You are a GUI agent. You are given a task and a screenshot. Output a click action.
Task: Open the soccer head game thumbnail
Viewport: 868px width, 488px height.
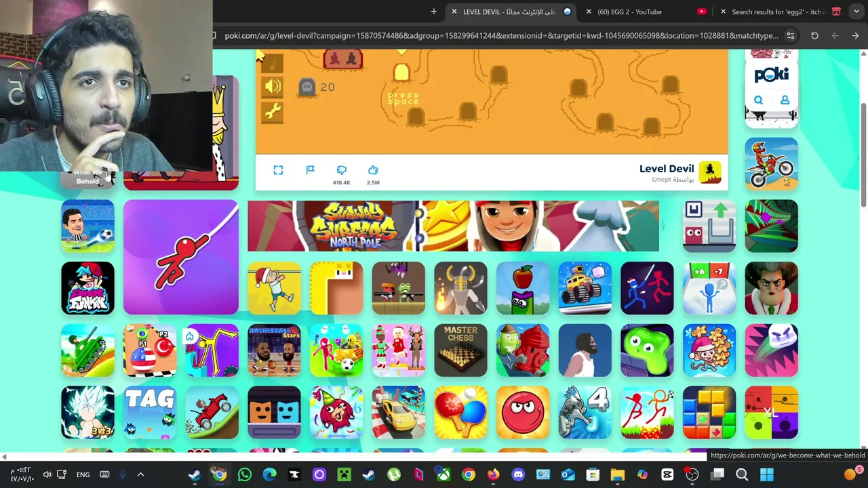[x=87, y=226]
